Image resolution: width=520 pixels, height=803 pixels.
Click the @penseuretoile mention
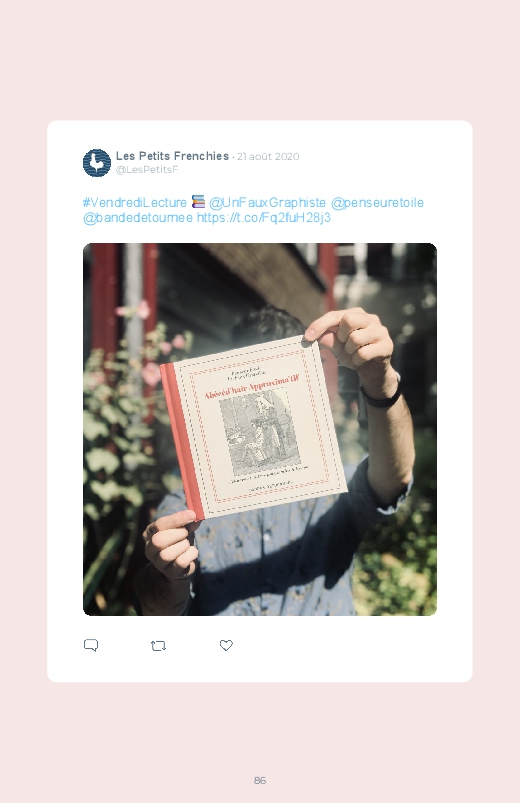click(378, 203)
